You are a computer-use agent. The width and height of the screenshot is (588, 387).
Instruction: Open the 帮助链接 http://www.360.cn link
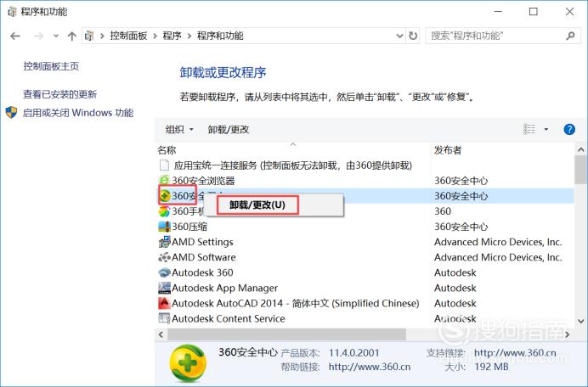pyautogui.click(x=370, y=367)
